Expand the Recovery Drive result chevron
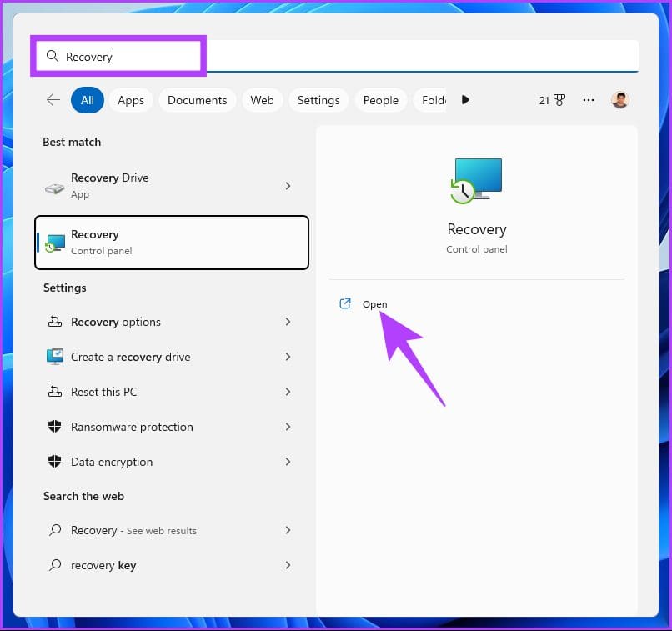This screenshot has height=631, width=672. pos(288,186)
